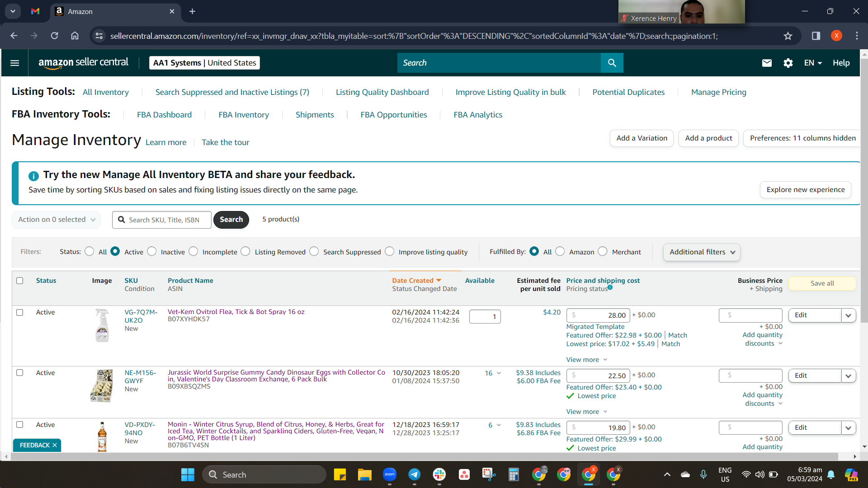
Task: Open Search Suppressed and Inactive Listings
Action: (232, 92)
